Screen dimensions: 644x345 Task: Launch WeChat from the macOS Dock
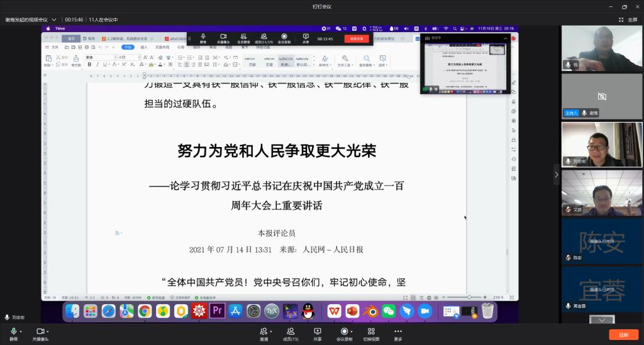coord(389,310)
